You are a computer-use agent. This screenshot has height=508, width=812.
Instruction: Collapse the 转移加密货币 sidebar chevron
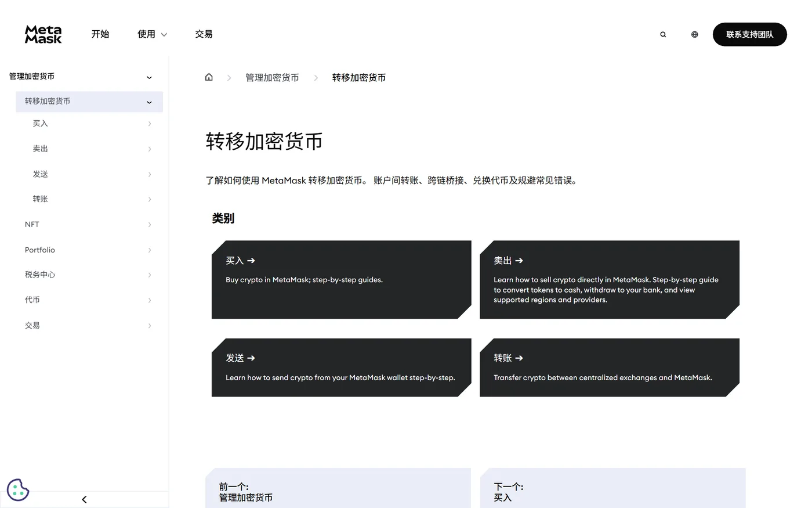click(x=149, y=102)
